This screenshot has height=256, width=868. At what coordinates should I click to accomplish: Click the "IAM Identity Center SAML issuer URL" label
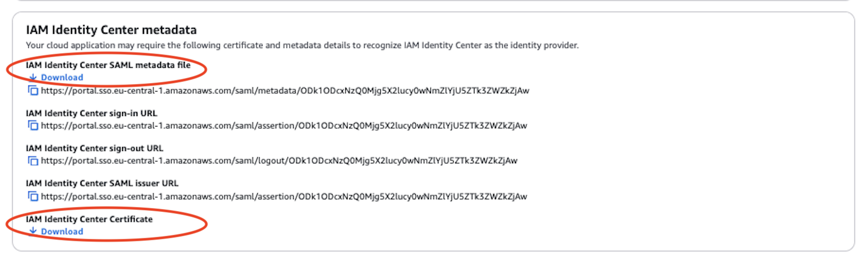pyautogui.click(x=102, y=183)
